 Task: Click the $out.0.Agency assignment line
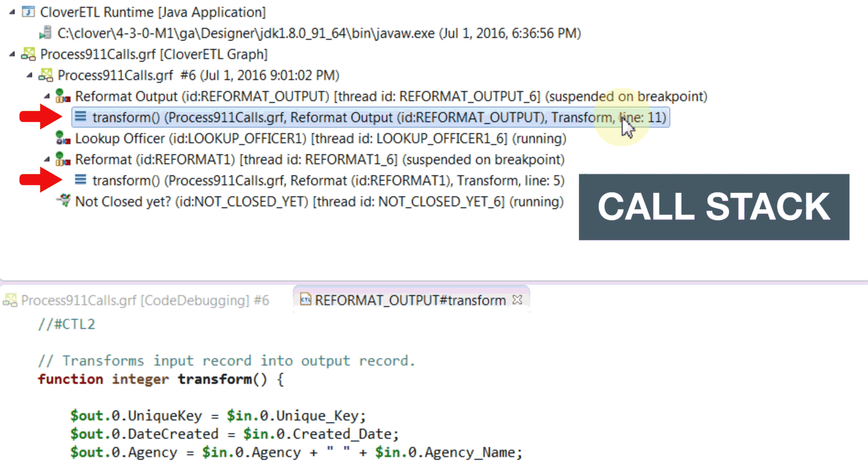296,452
